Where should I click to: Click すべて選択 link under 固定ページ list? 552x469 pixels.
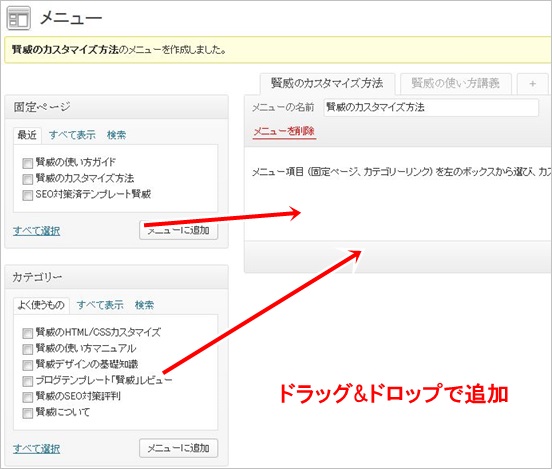point(37,231)
